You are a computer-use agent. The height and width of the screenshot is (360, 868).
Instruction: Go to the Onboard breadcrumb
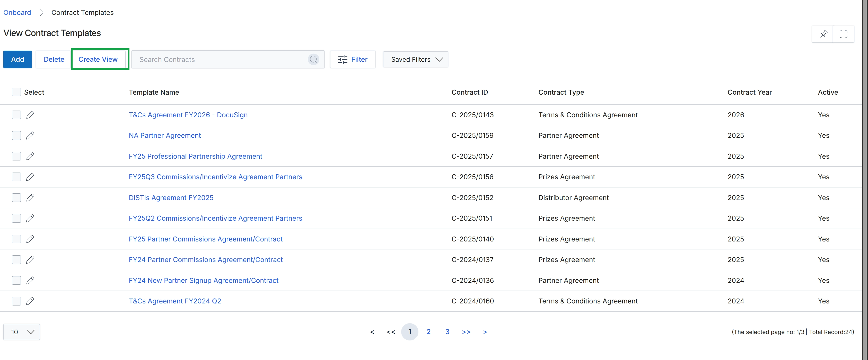17,12
